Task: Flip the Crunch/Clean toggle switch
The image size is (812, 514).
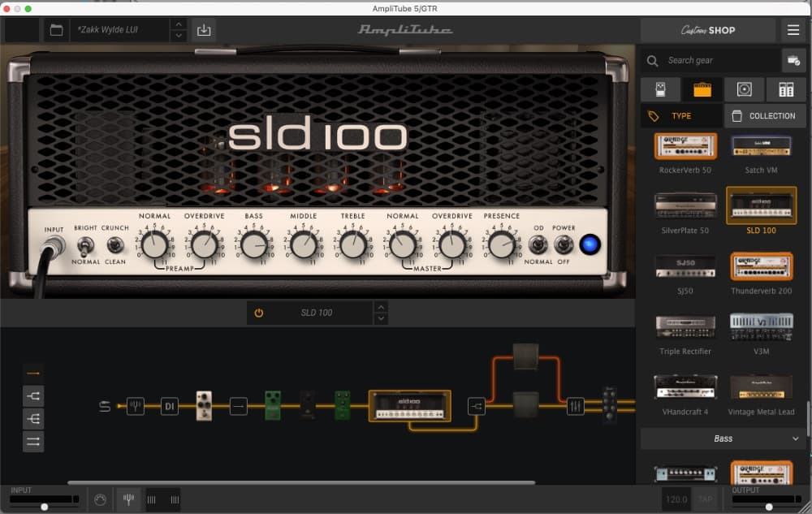Action: (x=115, y=245)
